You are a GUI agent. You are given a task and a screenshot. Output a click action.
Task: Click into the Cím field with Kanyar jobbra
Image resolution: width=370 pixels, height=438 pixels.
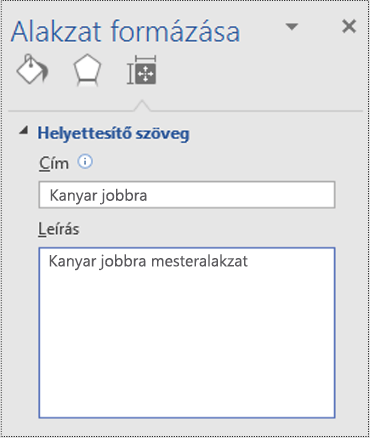click(x=187, y=195)
